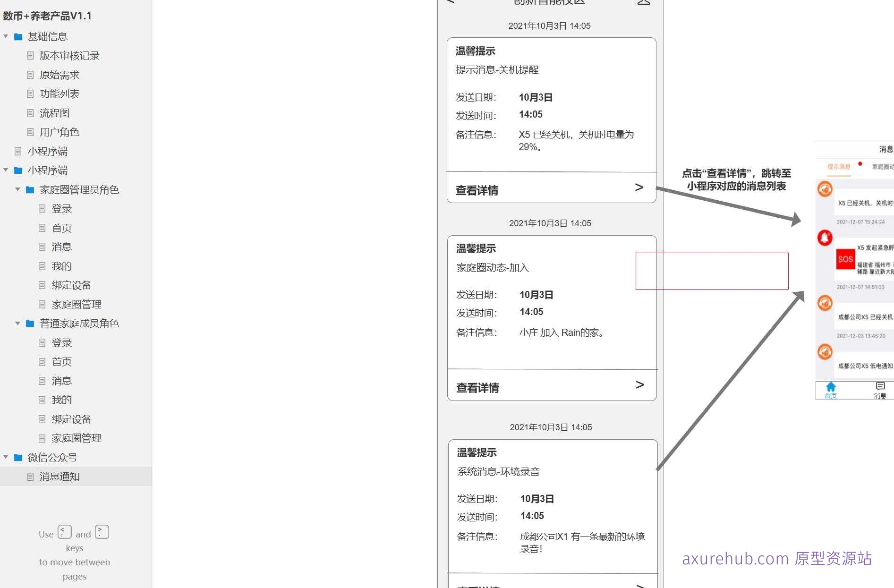Select the 功能列表 page in the sidebar
894x588 pixels.
pyautogui.click(x=60, y=94)
